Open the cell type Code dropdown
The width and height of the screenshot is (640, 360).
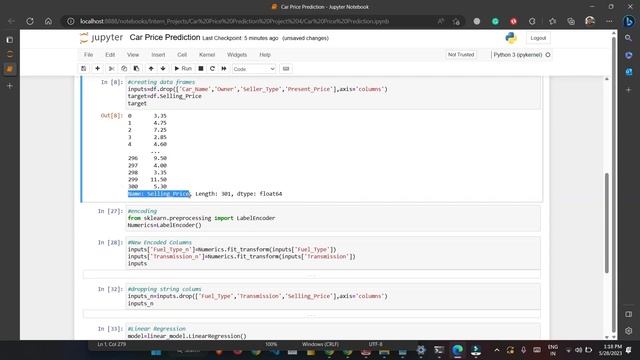point(254,69)
